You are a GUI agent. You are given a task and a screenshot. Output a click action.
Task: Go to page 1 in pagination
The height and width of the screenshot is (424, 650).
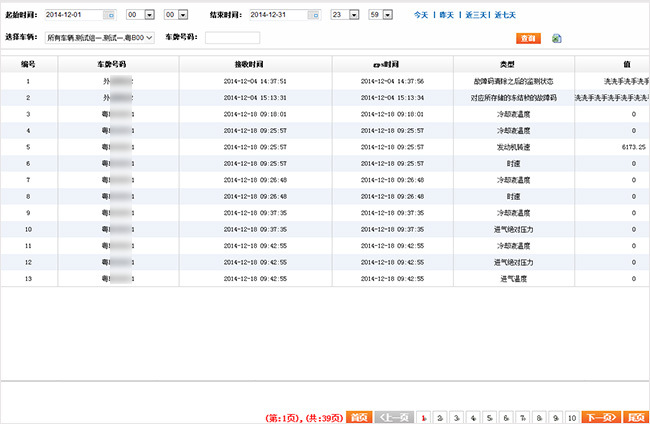click(424, 418)
